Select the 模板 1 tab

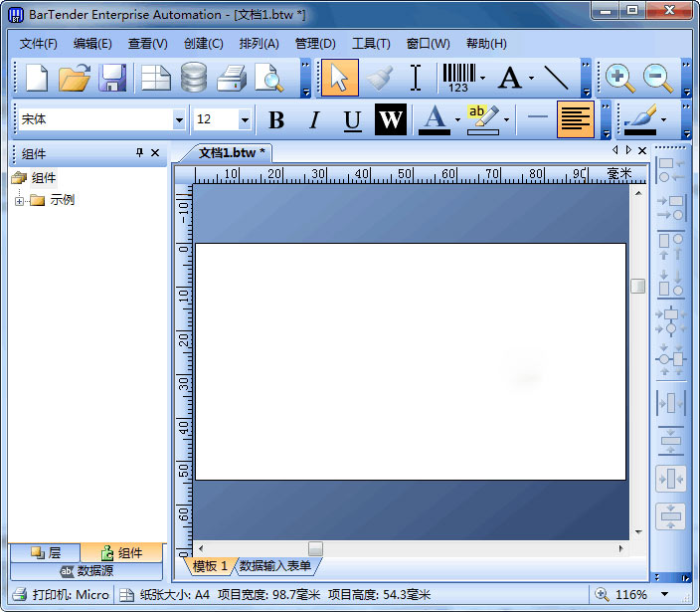[x=210, y=566]
